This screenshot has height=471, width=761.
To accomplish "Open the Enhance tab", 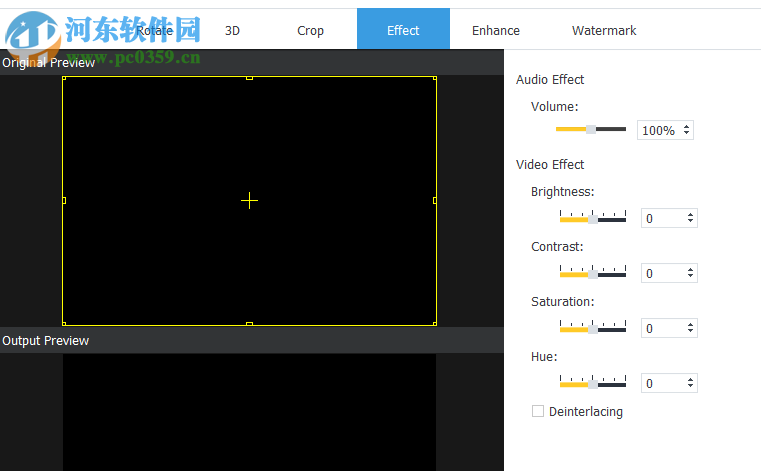I will click(x=496, y=31).
